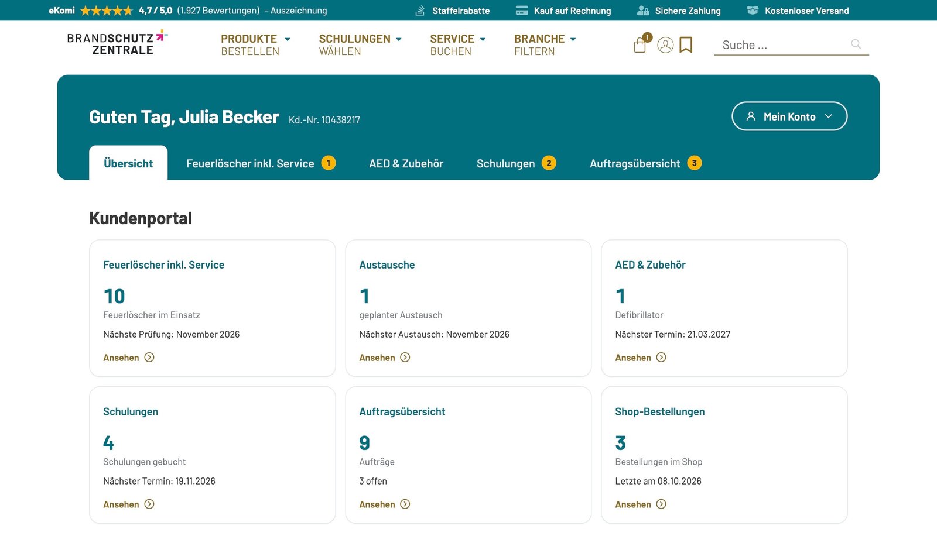Click the user account icon in header
Viewport: 937px width, 560px height.
665,45
